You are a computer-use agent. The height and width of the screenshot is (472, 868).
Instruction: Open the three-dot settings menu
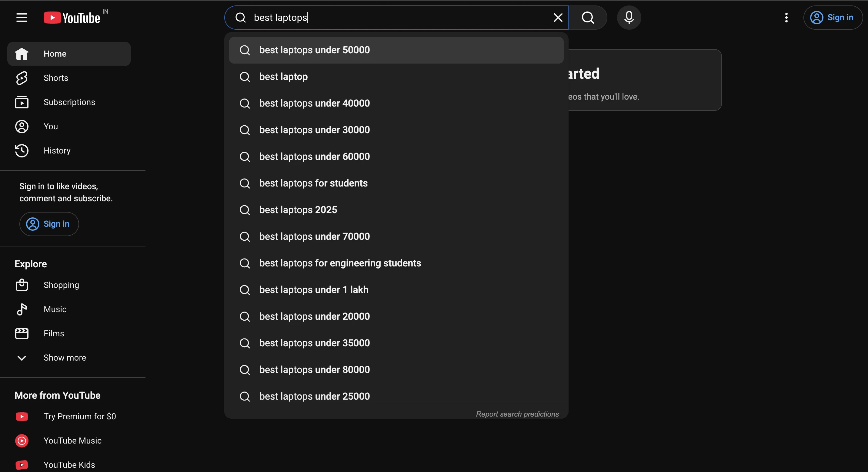click(x=786, y=18)
